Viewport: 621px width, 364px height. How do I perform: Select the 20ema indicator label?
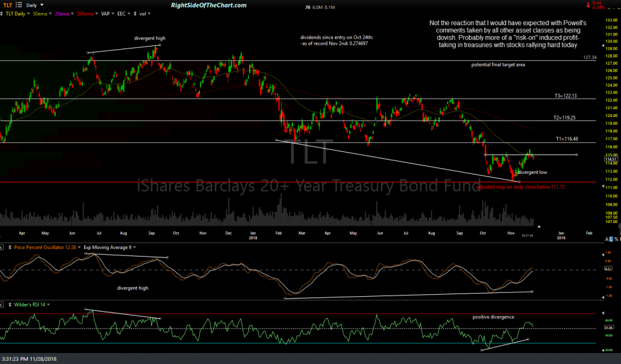pos(62,14)
